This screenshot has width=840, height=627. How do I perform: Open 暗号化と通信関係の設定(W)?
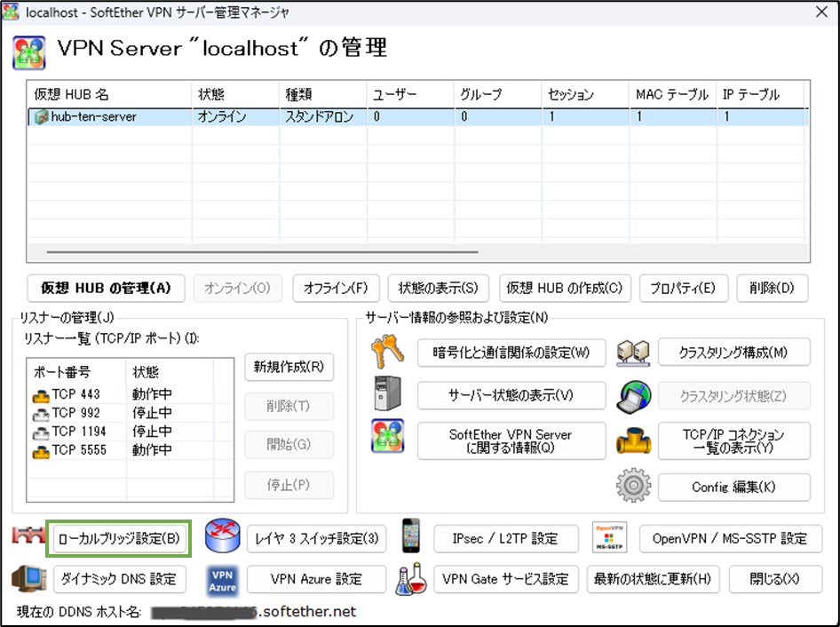coord(511,353)
